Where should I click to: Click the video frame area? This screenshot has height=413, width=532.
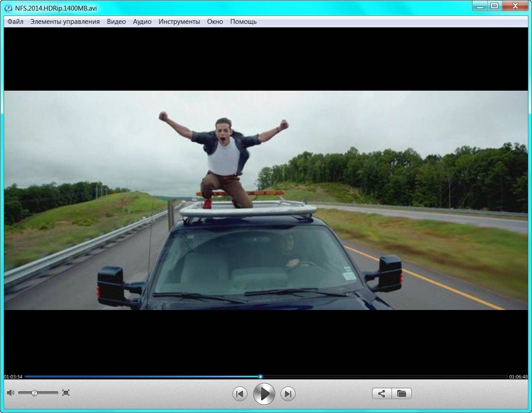(266, 200)
